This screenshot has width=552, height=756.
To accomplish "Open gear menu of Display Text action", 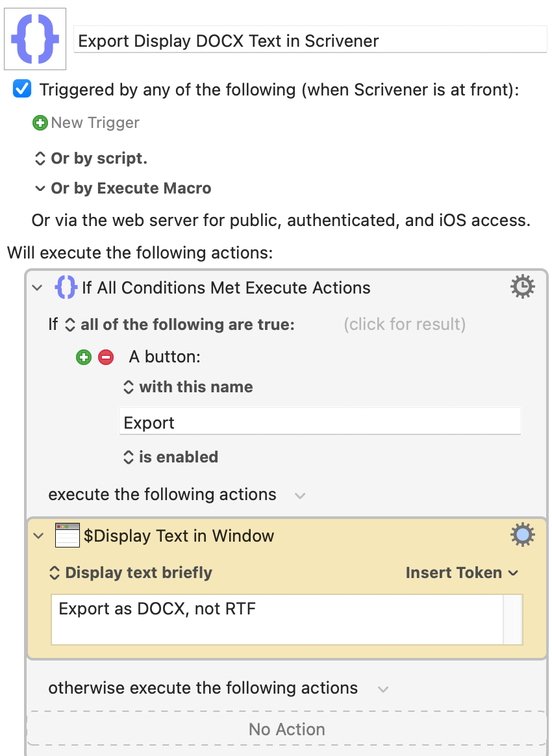I will coord(523,535).
